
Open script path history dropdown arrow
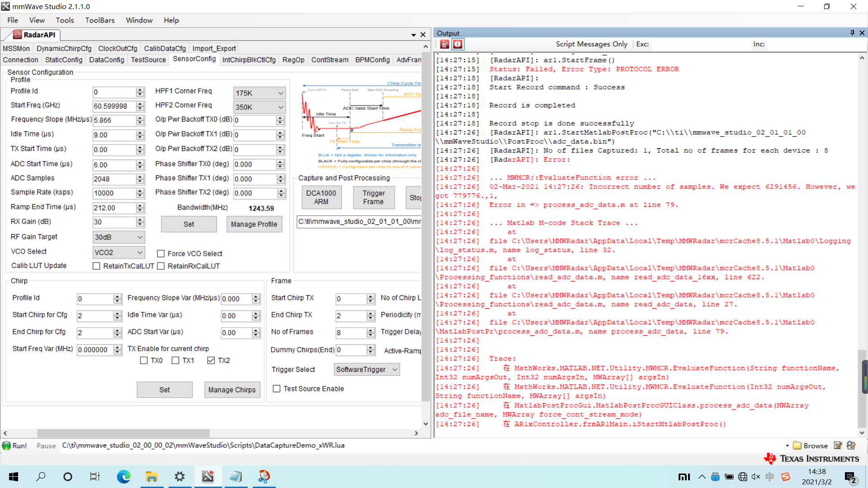click(x=787, y=446)
